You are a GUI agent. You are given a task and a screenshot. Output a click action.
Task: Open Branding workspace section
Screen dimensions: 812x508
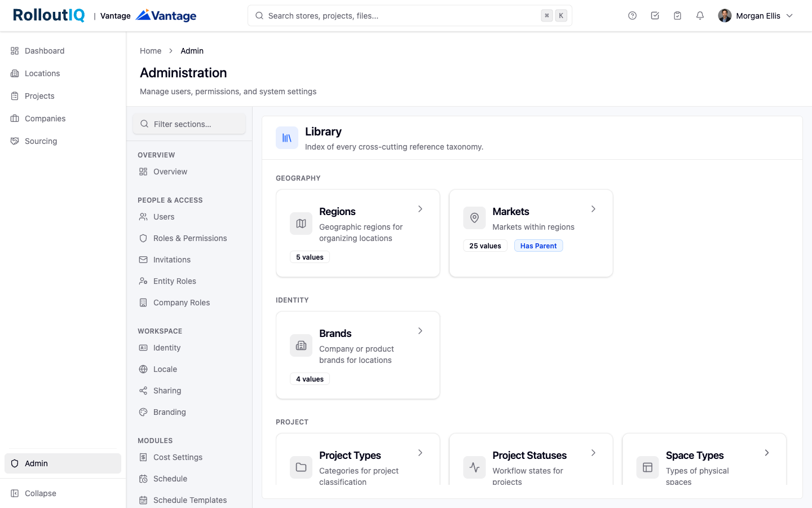(189, 412)
